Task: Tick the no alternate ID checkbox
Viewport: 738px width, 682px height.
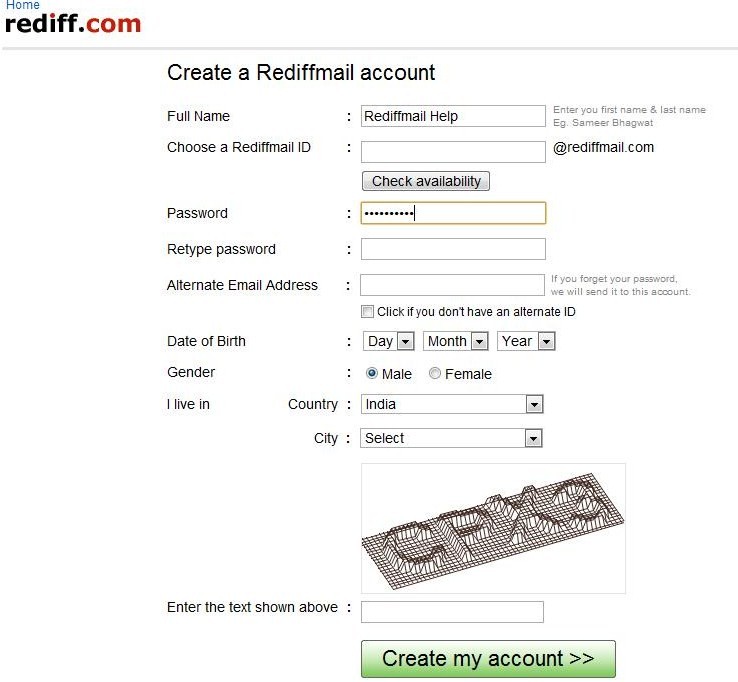Action: pos(367,312)
